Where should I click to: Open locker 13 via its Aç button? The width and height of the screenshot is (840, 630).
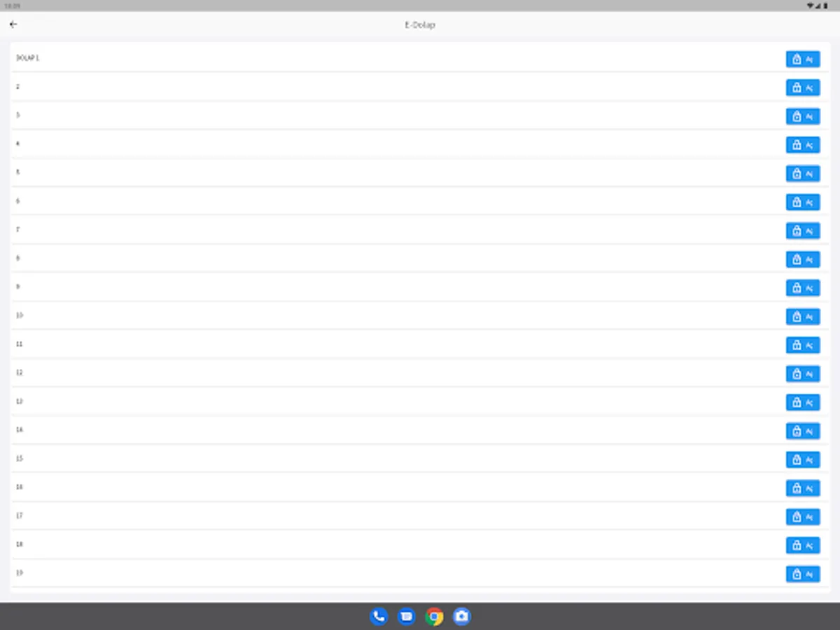803,402
